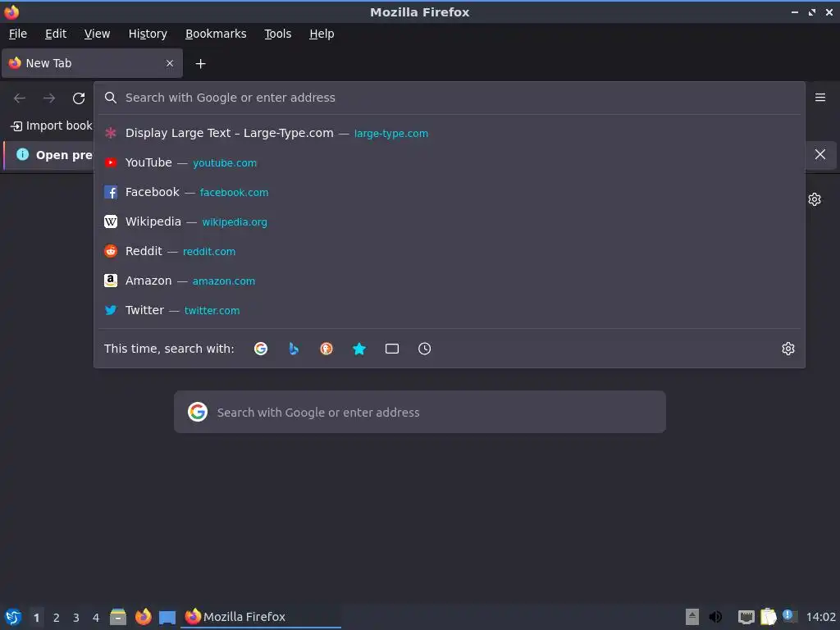Click the Amazon favicon in suggestions
This screenshot has height=630, width=840.
(111, 281)
